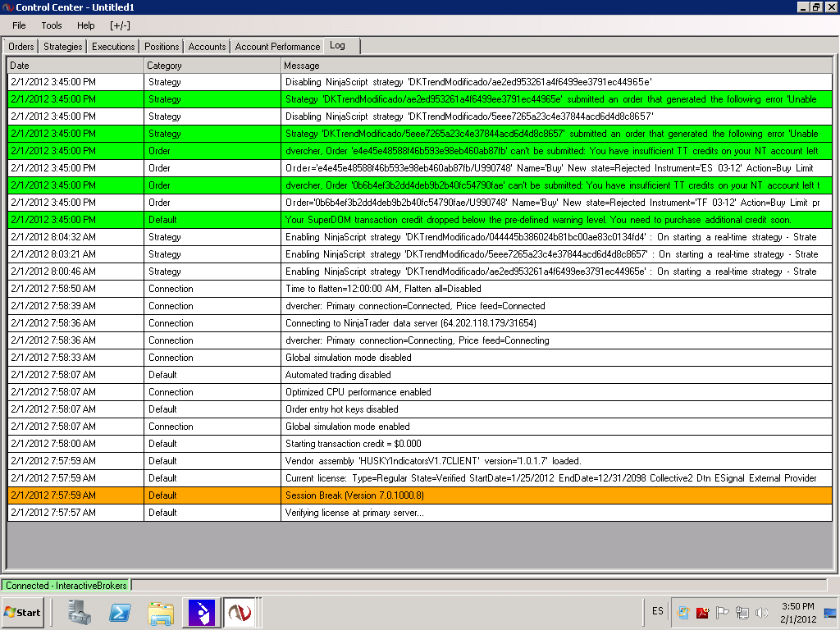Click the date cell 2/1/2012 8:03:21 AM
The height and width of the screenshot is (630, 840).
pos(75,254)
